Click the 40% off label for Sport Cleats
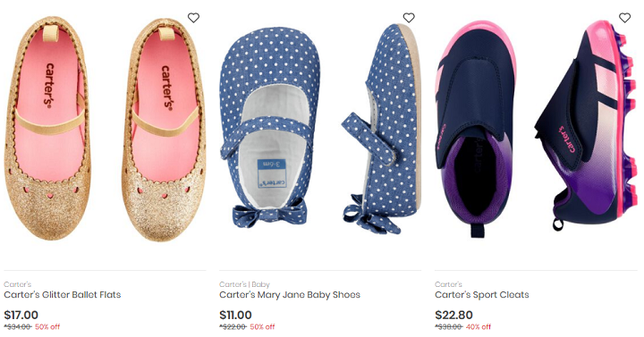This screenshot has height=337, width=644. point(479,327)
